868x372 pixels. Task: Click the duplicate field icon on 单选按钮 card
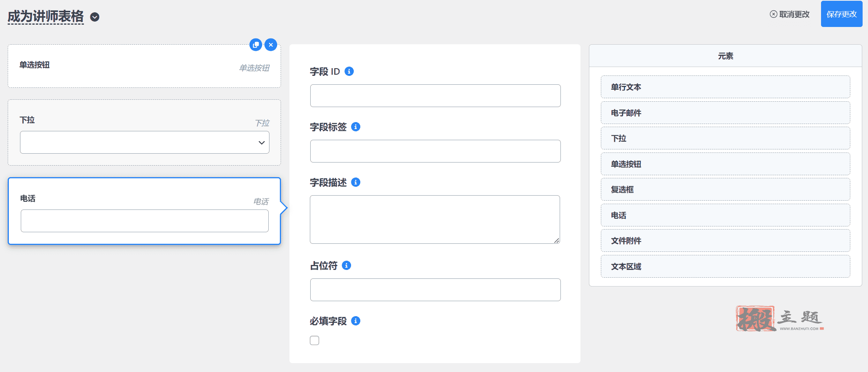tap(256, 45)
